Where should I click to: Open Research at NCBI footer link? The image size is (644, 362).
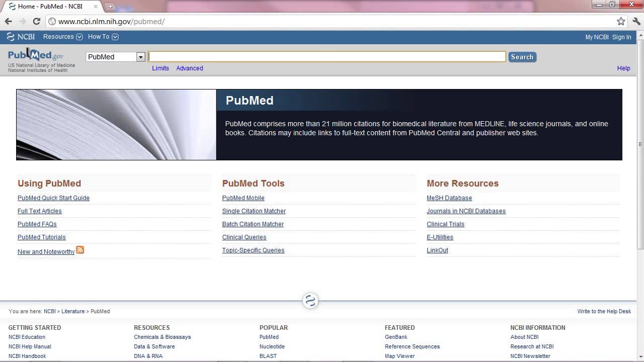[x=532, y=346]
